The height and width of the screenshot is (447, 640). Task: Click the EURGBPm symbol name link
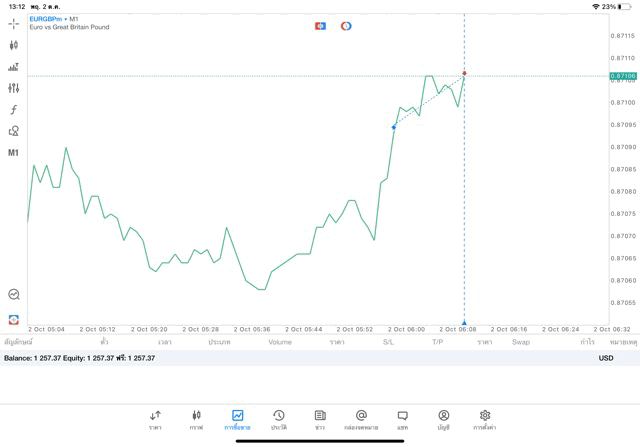point(48,19)
